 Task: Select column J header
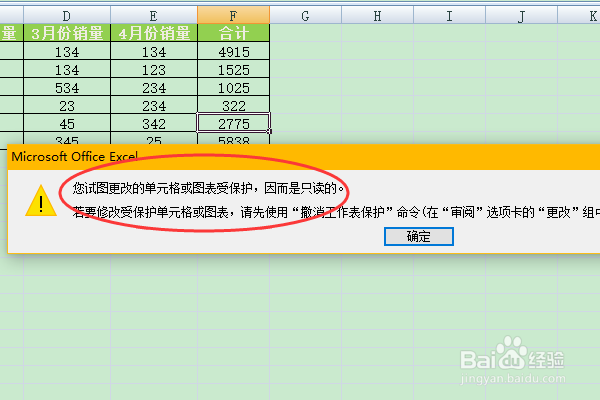(x=521, y=16)
